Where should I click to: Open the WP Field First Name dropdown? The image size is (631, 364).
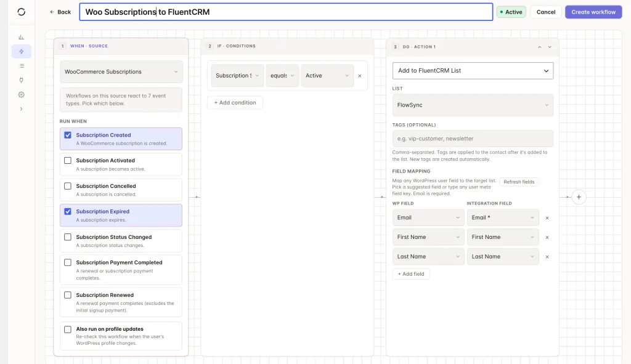point(428,237)
